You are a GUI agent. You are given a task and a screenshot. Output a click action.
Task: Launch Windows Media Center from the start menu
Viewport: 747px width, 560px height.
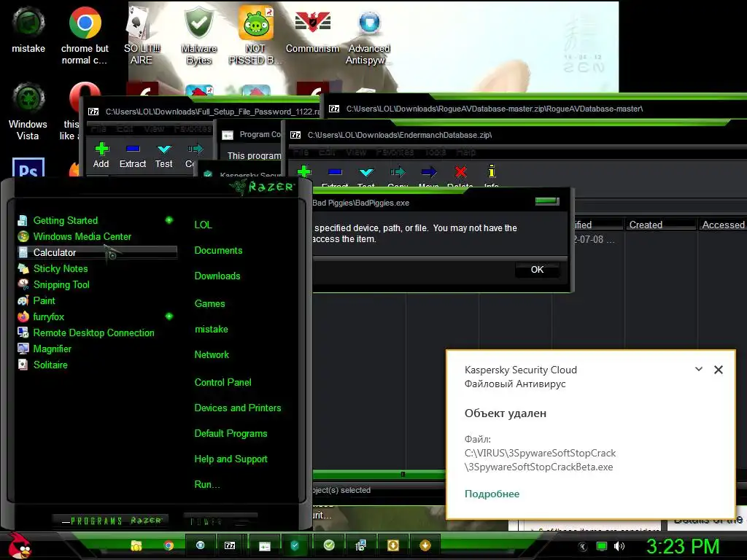click(x=97, y=237)
